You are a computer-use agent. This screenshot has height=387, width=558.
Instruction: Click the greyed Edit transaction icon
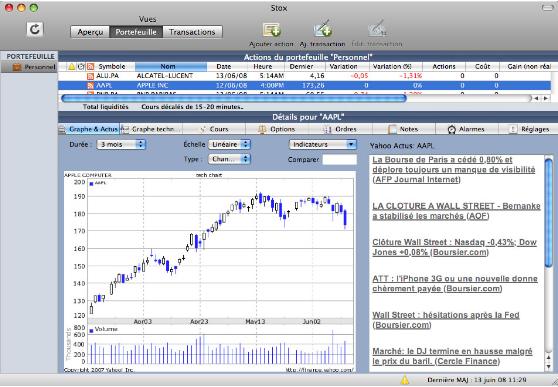377,29
